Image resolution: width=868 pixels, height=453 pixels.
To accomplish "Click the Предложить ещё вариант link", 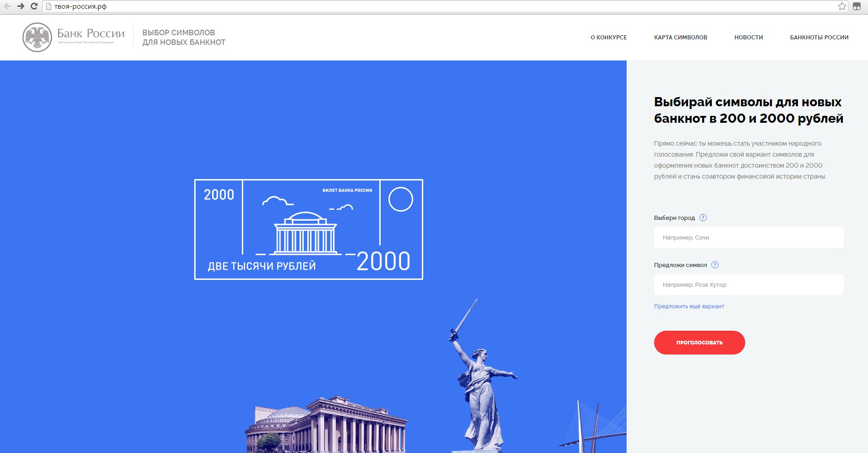I will click(x=688, y=306).
